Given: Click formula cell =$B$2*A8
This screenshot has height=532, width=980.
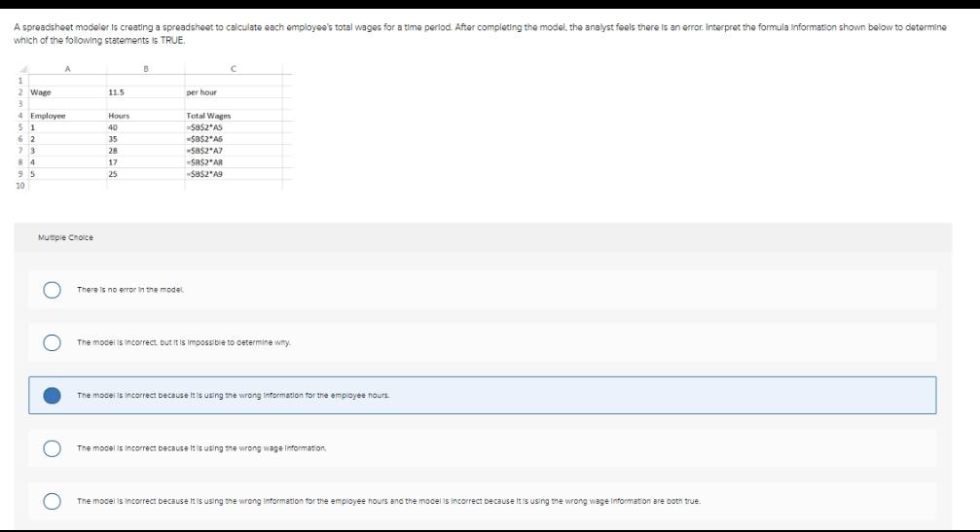Looking at the screenshot, I should (234, 162).
